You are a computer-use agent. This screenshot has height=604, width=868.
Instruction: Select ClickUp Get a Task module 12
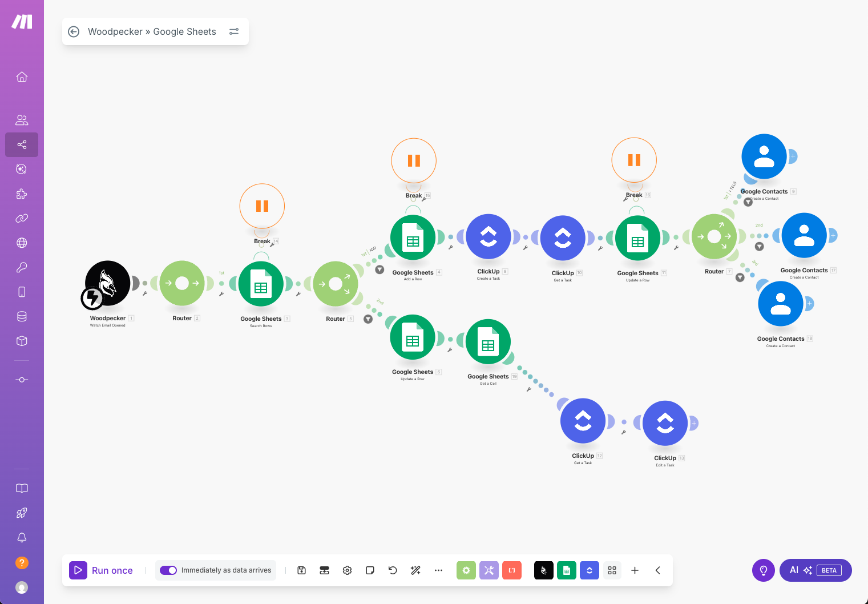[583, 421]
